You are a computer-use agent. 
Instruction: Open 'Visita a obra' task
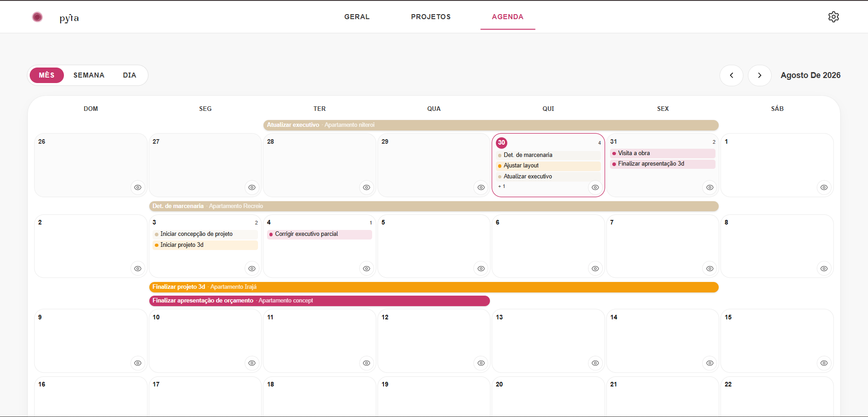pyautogui.click(x=663, y=153)
